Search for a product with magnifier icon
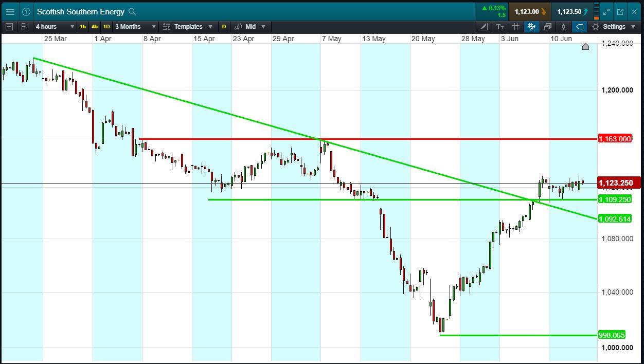Viewport: 644px width, 364px height. (132, 11)
